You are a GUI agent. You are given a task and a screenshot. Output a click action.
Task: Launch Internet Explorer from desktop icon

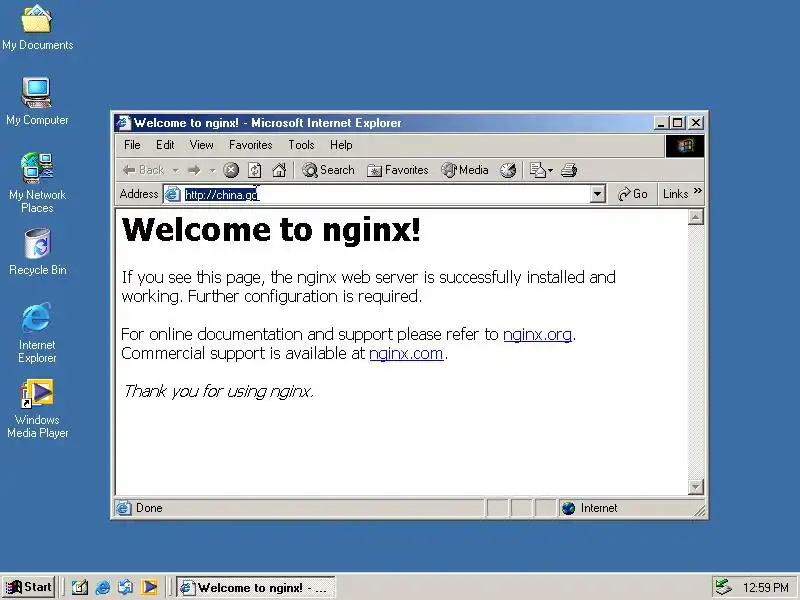point(37,333)
